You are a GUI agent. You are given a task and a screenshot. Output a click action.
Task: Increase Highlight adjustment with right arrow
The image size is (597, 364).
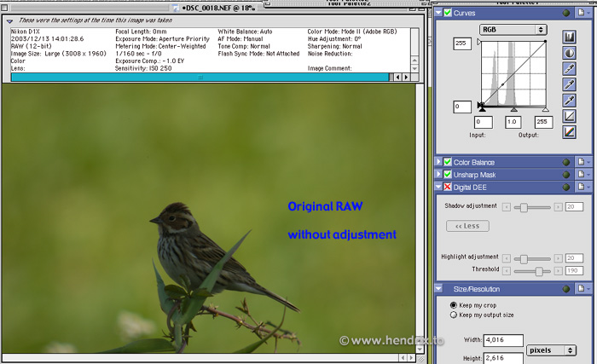(x=558, y=258)
